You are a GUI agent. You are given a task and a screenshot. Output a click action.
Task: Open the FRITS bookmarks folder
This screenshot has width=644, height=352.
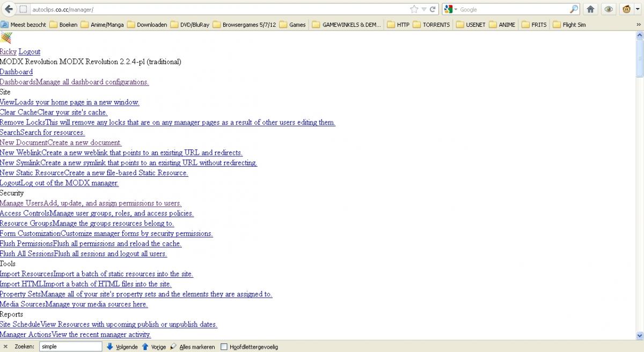click(534, 25)
